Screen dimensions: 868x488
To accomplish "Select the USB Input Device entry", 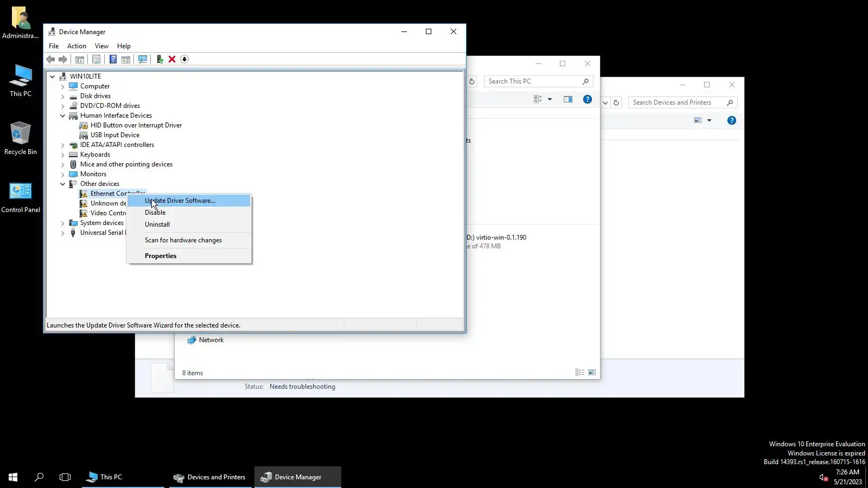I will click(114, 135).
